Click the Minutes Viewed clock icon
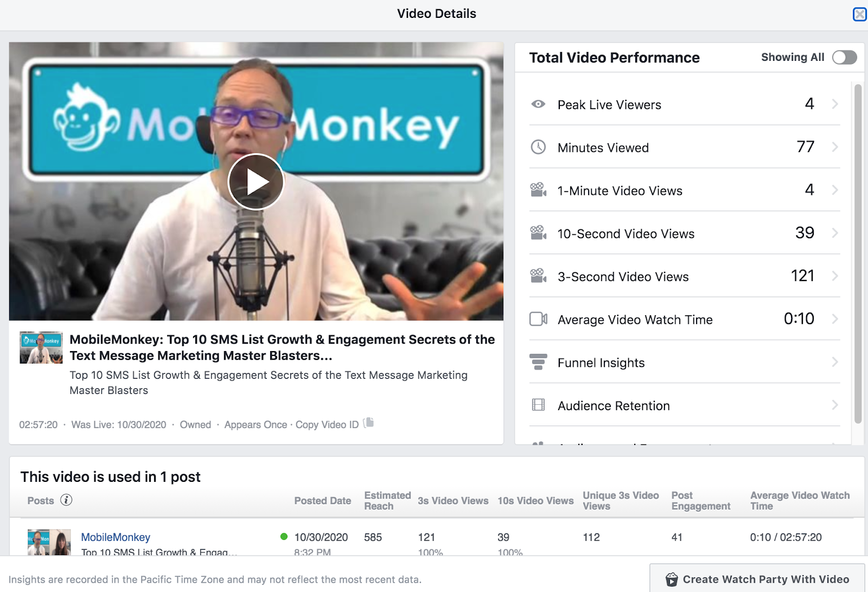 tap(538, 147)
